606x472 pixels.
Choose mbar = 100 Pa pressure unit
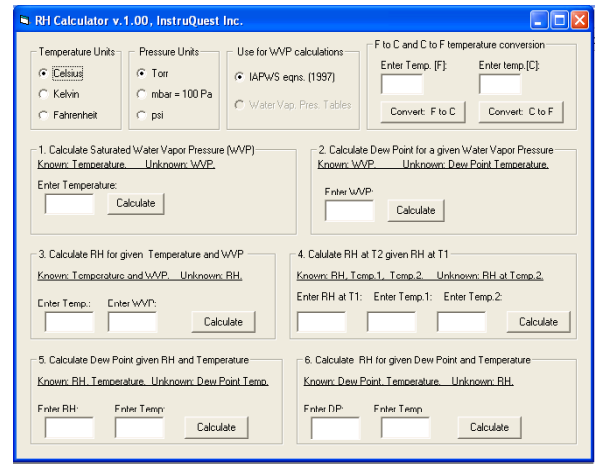point(141,94)
